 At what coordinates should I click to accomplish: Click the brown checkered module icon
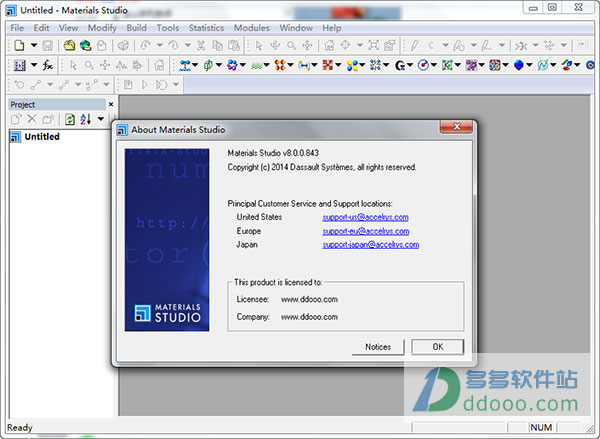(328, 65)
